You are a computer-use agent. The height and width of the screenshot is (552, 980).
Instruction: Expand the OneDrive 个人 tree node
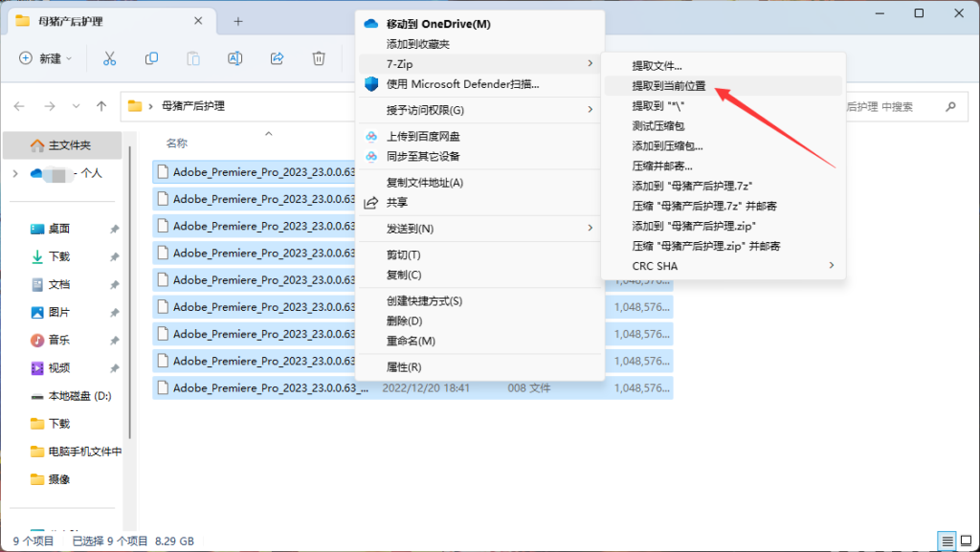(x=15, y=173)
